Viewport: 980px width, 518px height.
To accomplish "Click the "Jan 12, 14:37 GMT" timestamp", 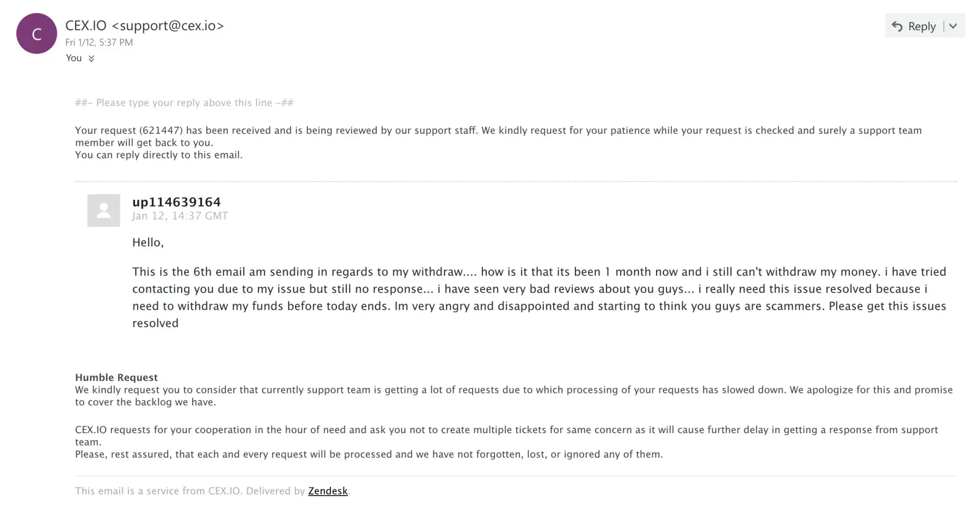I will [180, 216].
